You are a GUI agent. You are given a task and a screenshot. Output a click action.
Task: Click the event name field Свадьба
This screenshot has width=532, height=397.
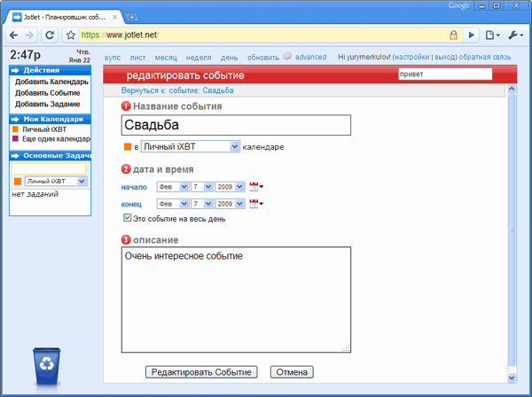tap(236, 125)
